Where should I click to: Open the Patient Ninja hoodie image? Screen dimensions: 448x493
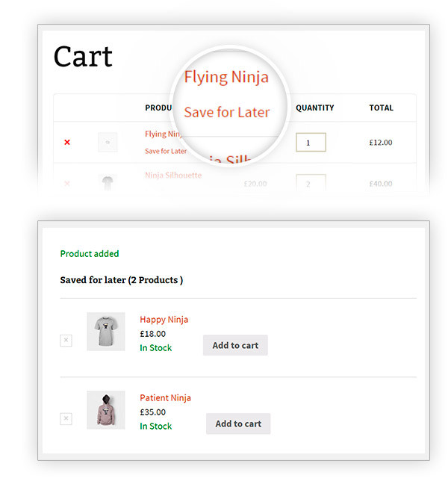pos(106,410)
